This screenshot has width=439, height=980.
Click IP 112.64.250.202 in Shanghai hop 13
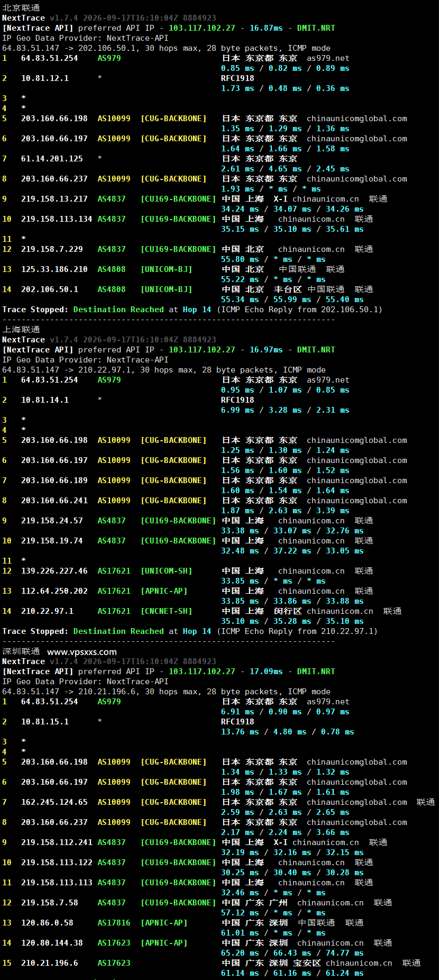click(x=54, y=591)
